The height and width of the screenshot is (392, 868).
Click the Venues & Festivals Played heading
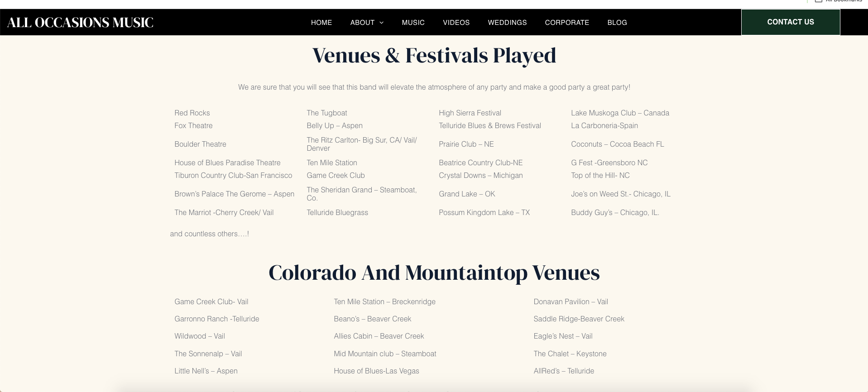[434, 55]
